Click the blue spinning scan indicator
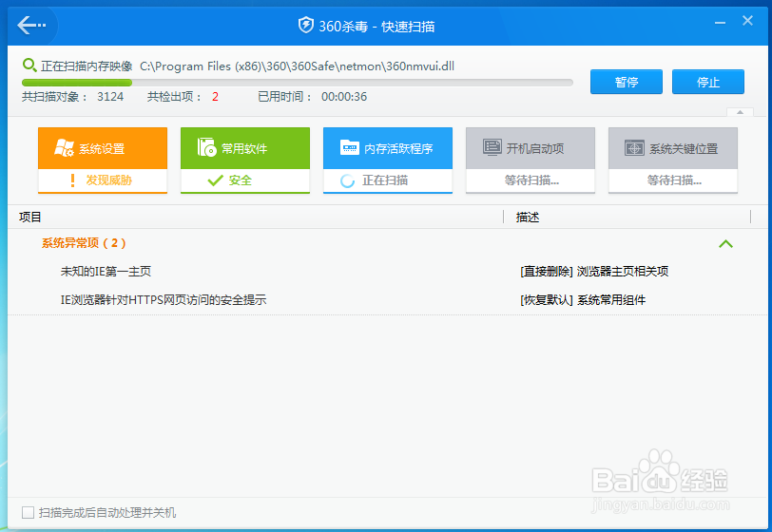772x532 pixels. (x=347, y=181)
